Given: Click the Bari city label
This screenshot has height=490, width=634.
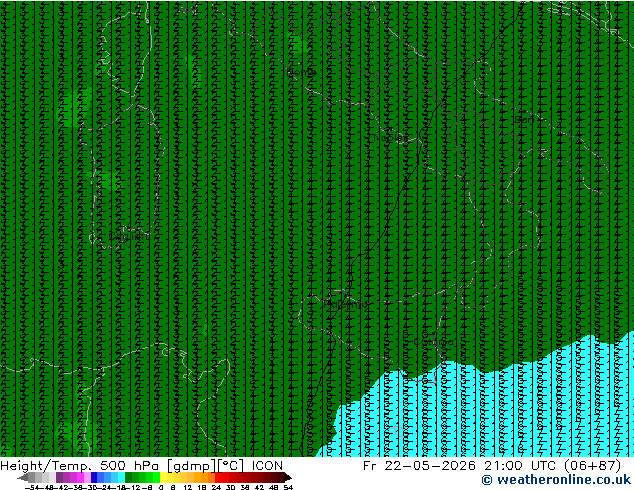Looking at the screenshot, I should point(524,120).
